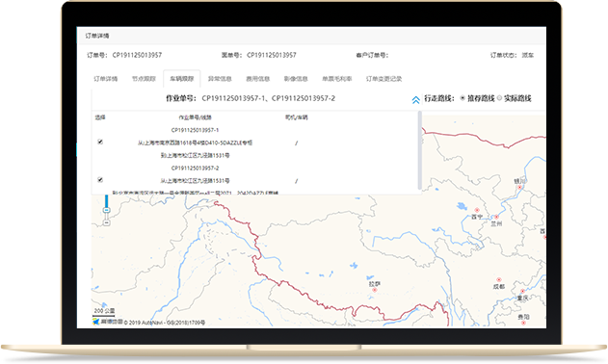Click the 订单状态 value 派车
Image resolution: width=608 pixels, height=364 pixels.
(528, 55)
